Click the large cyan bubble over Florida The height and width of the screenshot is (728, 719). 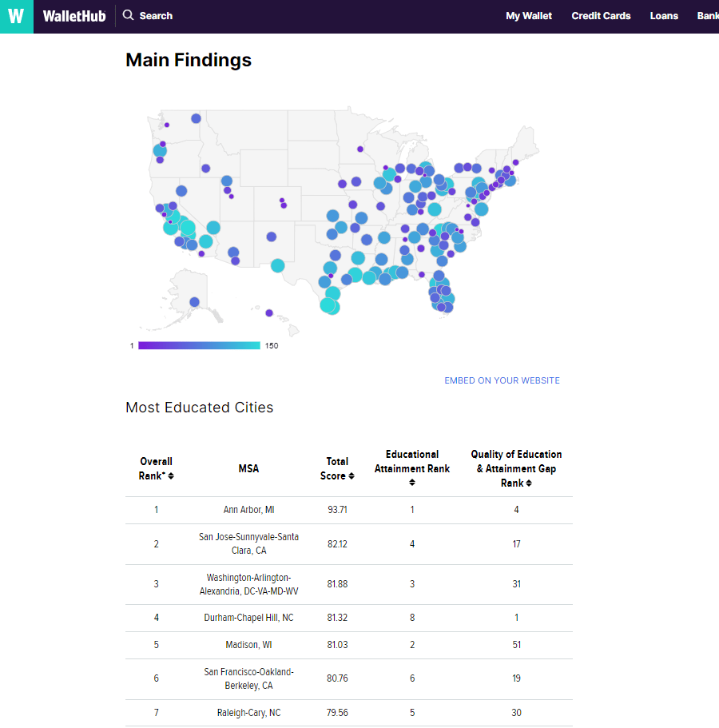point(447,296)
